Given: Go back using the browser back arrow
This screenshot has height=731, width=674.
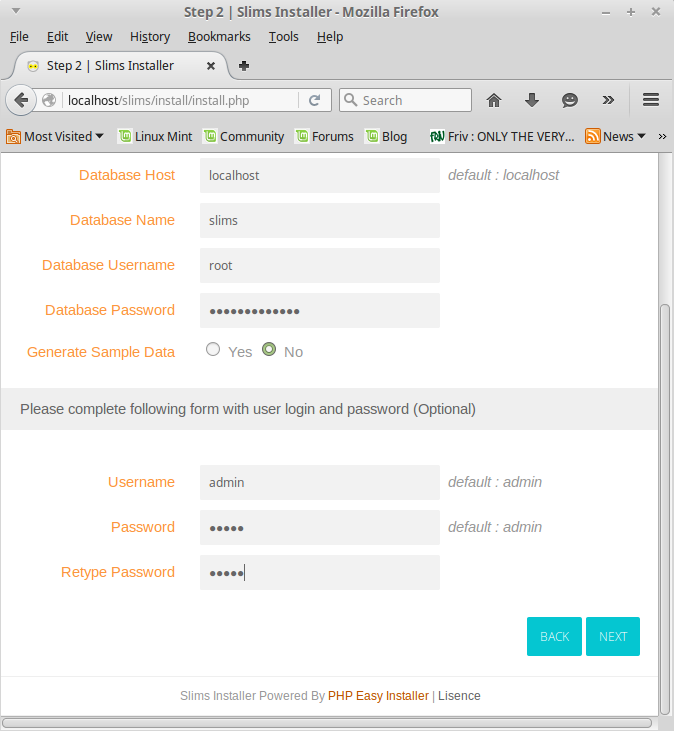Looking at the screenshot, I should point(21,100).
